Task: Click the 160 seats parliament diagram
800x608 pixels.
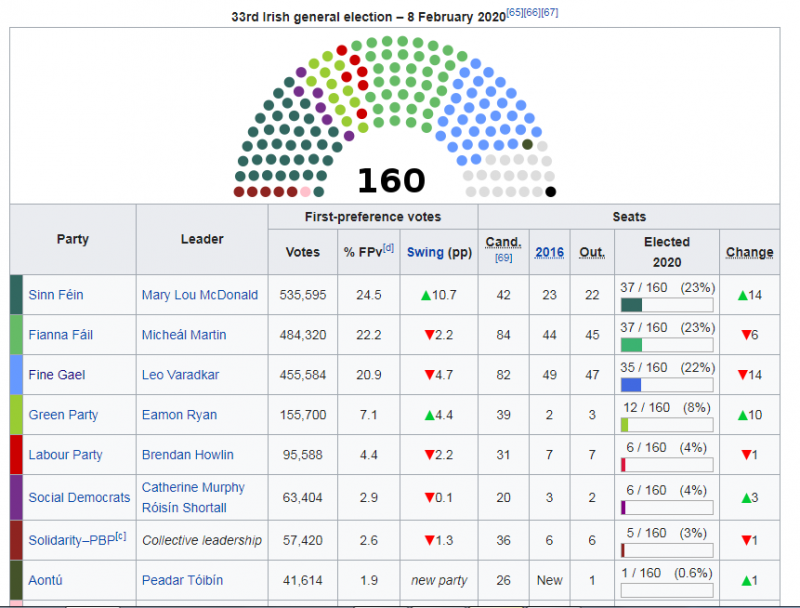Action: point(394,117)
